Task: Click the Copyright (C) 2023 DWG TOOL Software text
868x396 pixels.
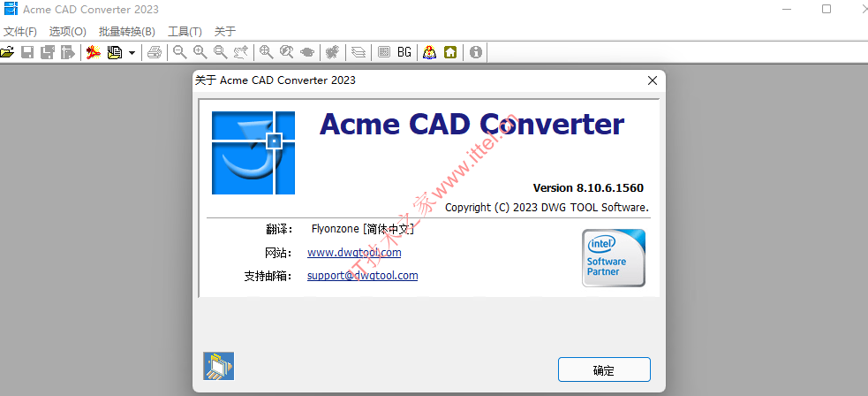Action: [x=547, y=208]
